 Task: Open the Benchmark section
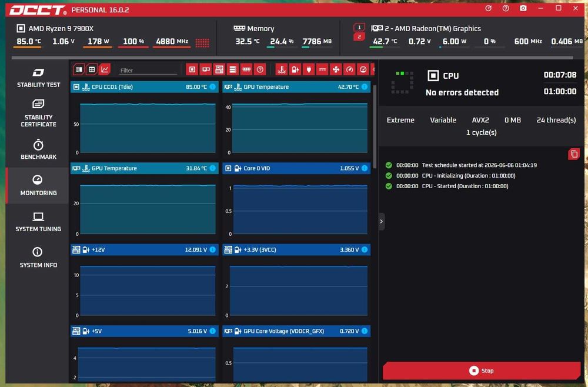[x=38, y=149]
